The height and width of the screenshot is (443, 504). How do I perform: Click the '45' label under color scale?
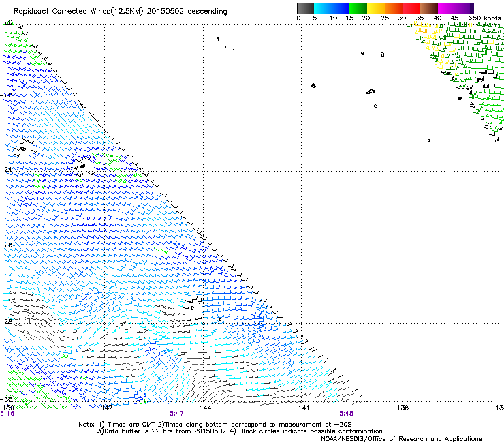(x=454, y=18)
